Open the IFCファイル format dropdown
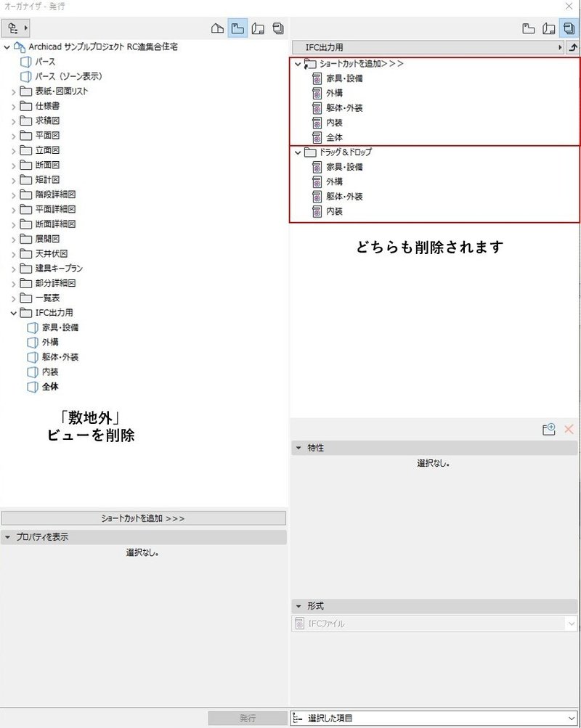This screenshot has width=581, height=728. (434, 623)
